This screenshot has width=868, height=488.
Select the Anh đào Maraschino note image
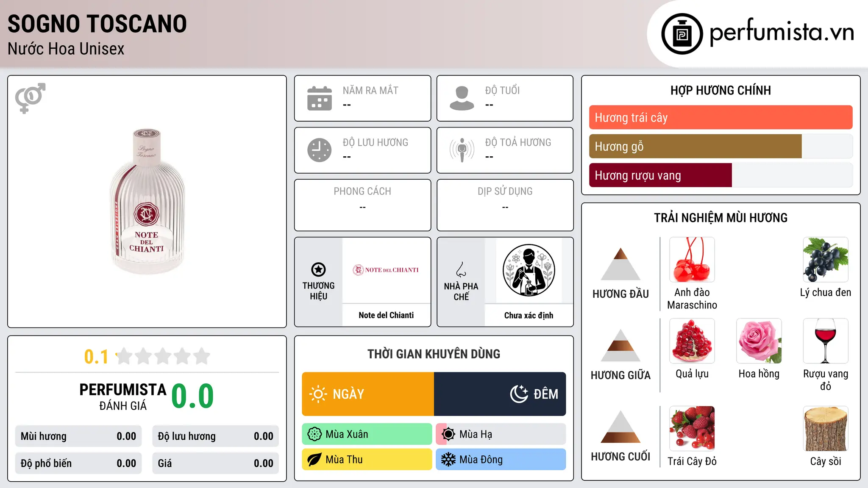pyautogui.click(x=692, y=260)
